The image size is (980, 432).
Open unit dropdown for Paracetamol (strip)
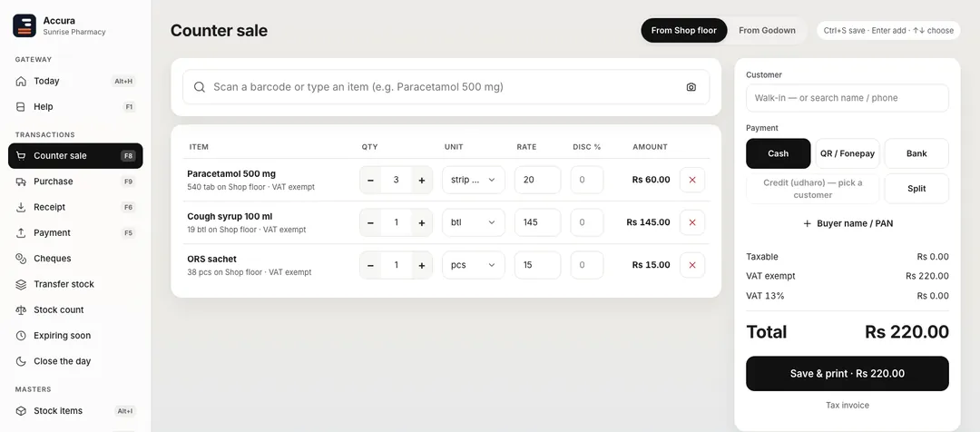coord(473,180)
